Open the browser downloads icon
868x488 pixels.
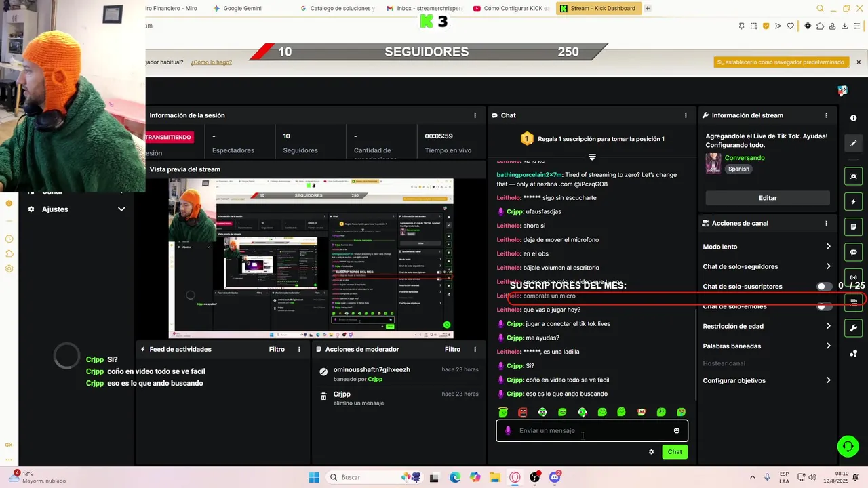click(x=844, y=26)
